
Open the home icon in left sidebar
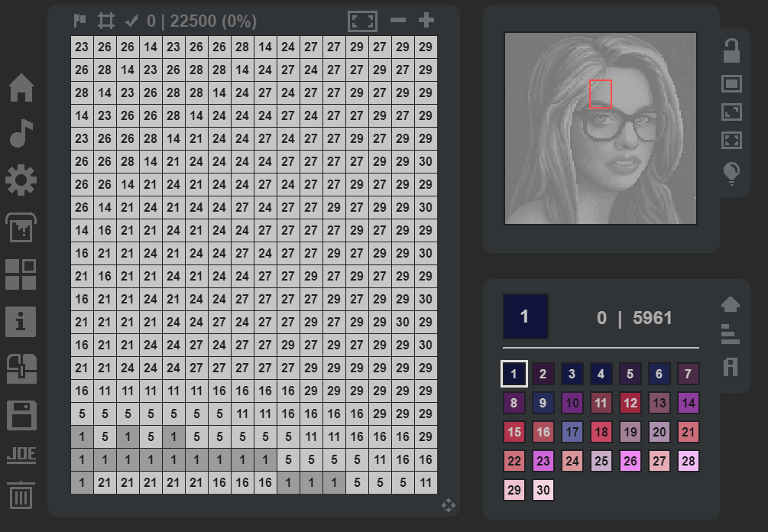(21, 88)
